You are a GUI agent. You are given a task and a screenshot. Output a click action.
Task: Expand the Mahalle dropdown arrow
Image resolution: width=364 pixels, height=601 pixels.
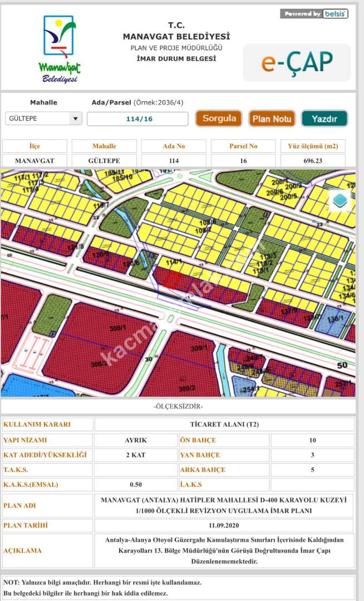click(75, 119)
